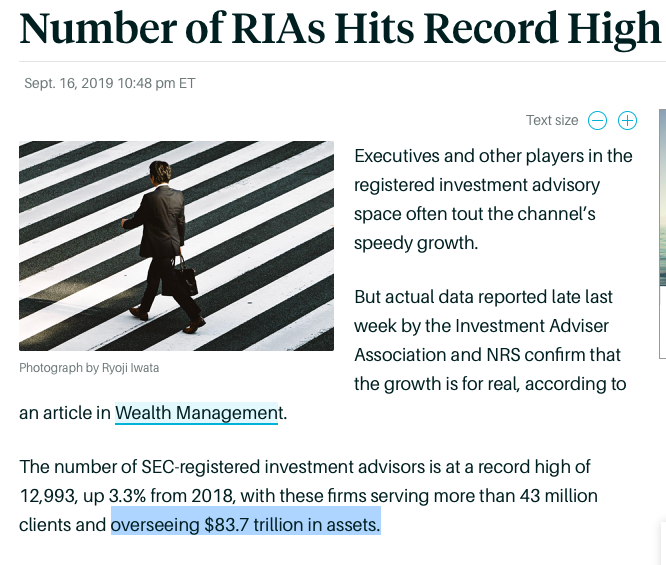This screenshot has height=565, width=666.
Task: Decrease text size with the minus icon
Action: [597, 121]
